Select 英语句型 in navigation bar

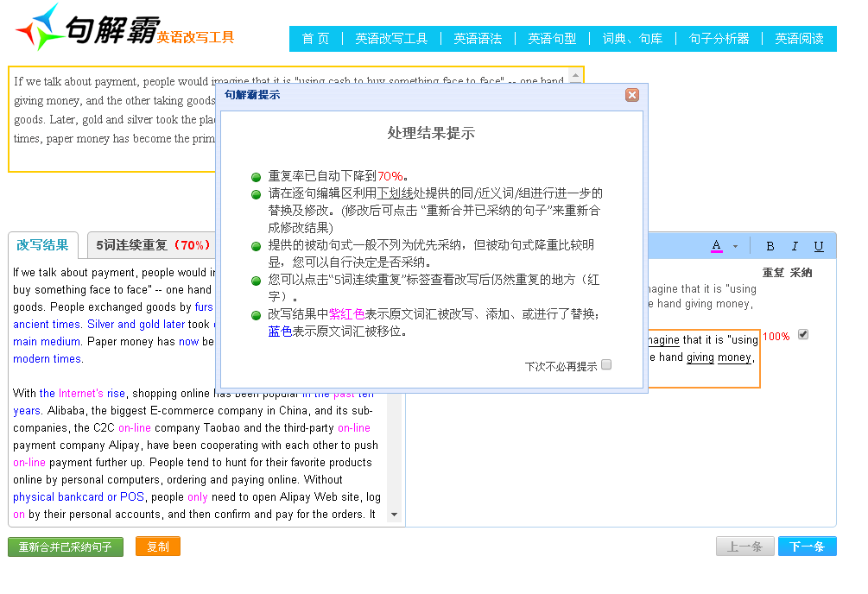point(552,39)
